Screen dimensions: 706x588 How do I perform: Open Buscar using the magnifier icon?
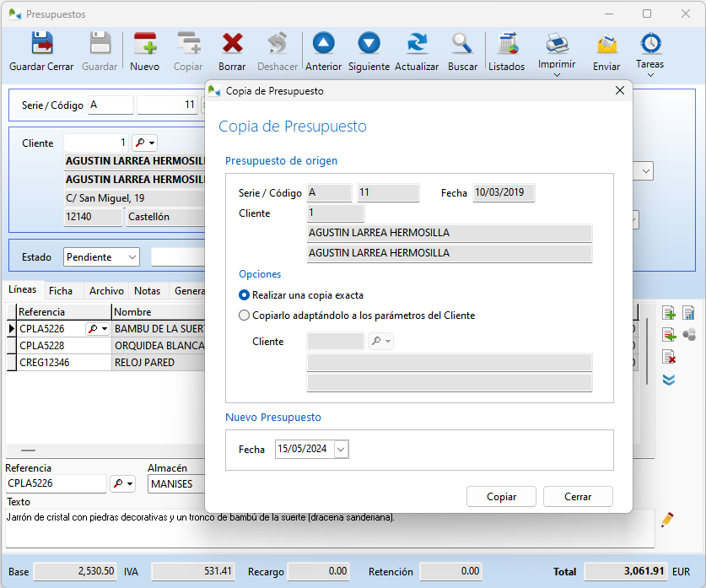point(462,42)
